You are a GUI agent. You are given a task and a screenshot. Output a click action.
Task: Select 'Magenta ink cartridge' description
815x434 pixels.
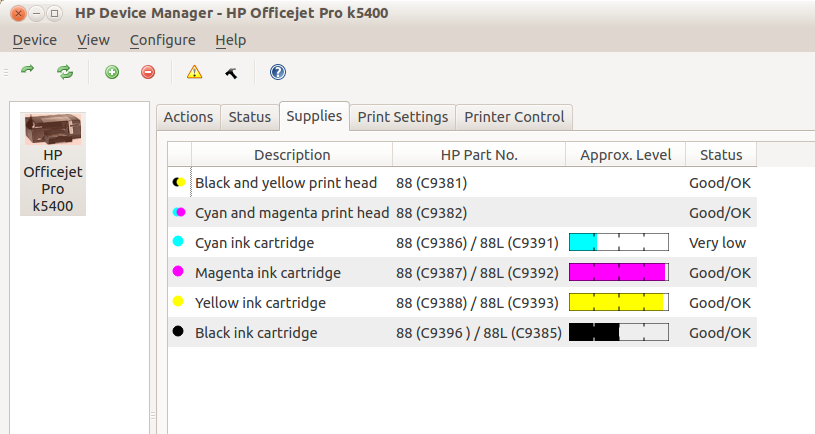click(268, 273)
